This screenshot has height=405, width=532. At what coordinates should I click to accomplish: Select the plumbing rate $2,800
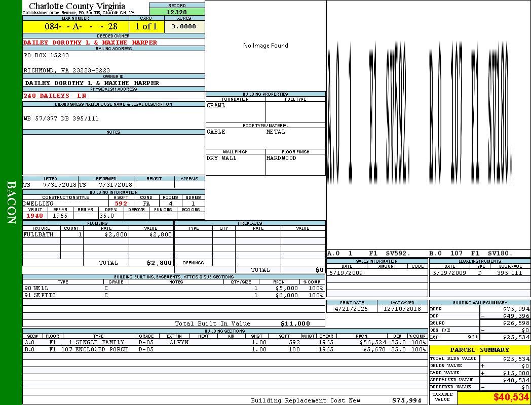point(116,234)
